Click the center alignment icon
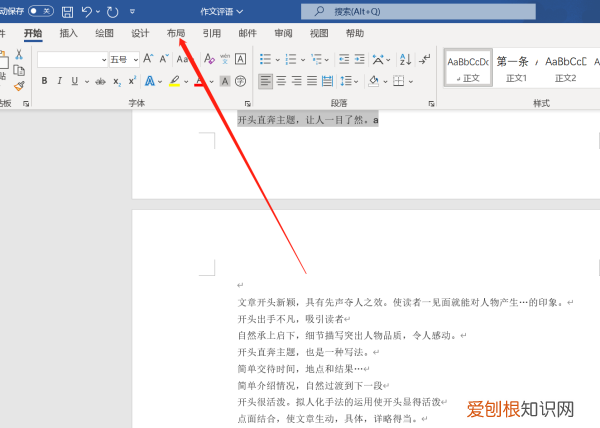The width and height of the screenshot is (600, 428). click(282, 81)
